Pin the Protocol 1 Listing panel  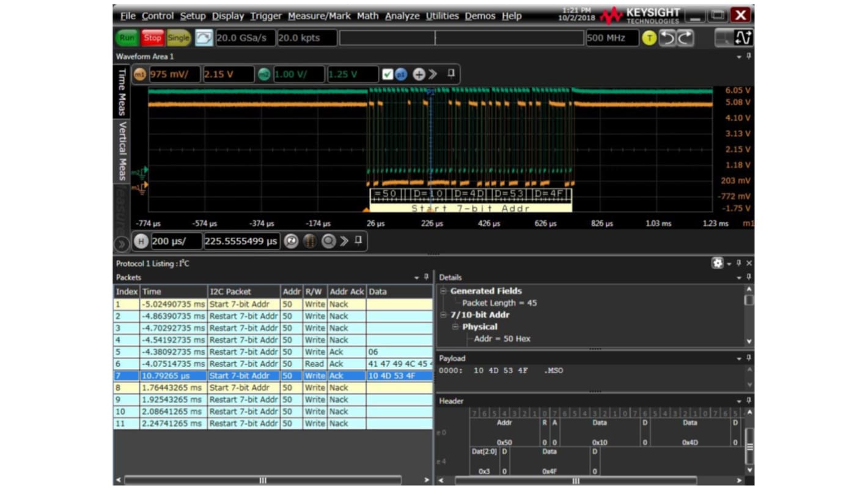click(738, 263)
